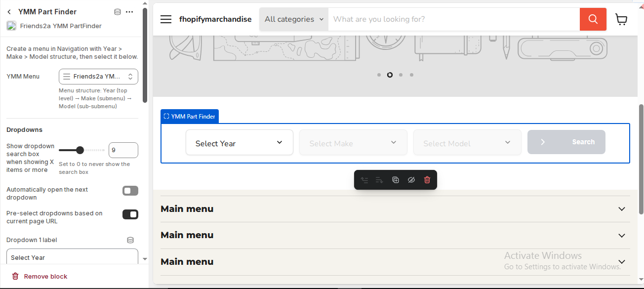Screen dimensions: 644x289
Task: Turn off Pre-select dropdowns based on URL
Action: coord(130,214)
